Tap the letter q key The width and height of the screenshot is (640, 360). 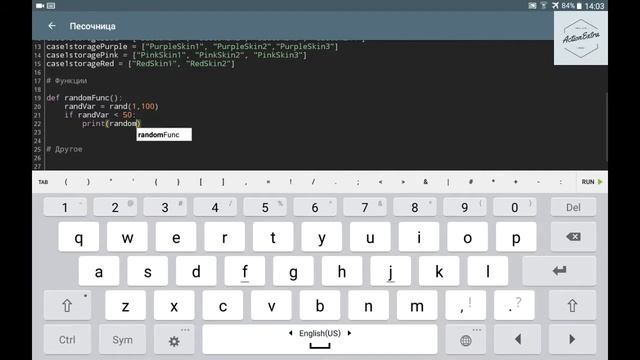[x=79, y=237]
